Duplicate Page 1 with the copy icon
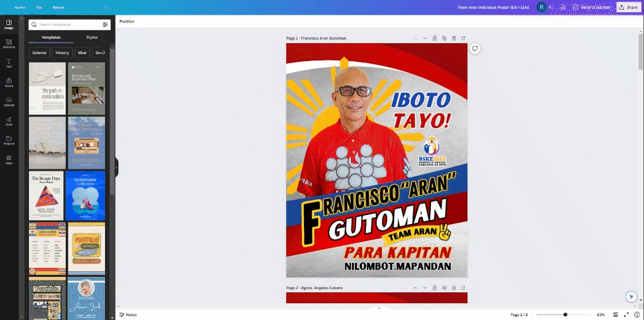Image resolution: width=644 pixels, height=320 pixels. coord(444,38)
